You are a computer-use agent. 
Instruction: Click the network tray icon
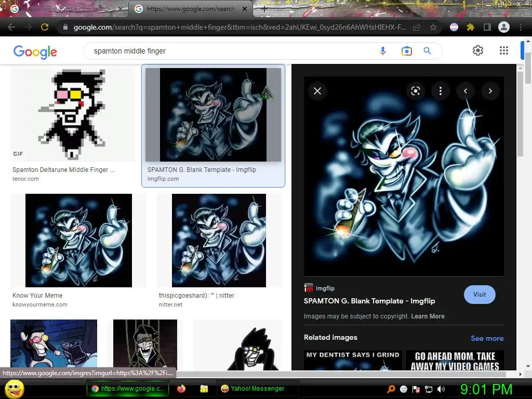(x=429, y=389)
